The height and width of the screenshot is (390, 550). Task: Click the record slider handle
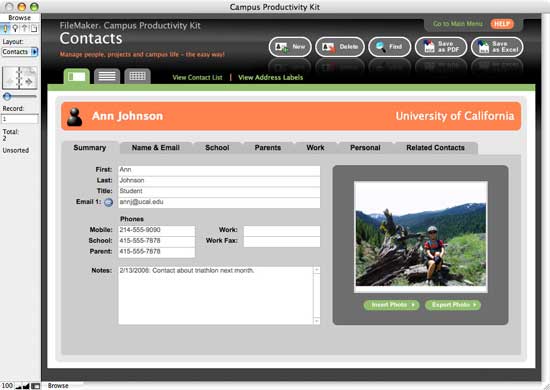(7, 96)
